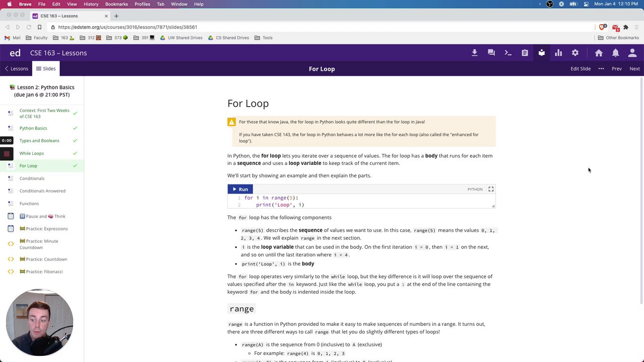Click the Brave Shields icon in the address bar
The image size is (644, 362).
coord(602,27)
